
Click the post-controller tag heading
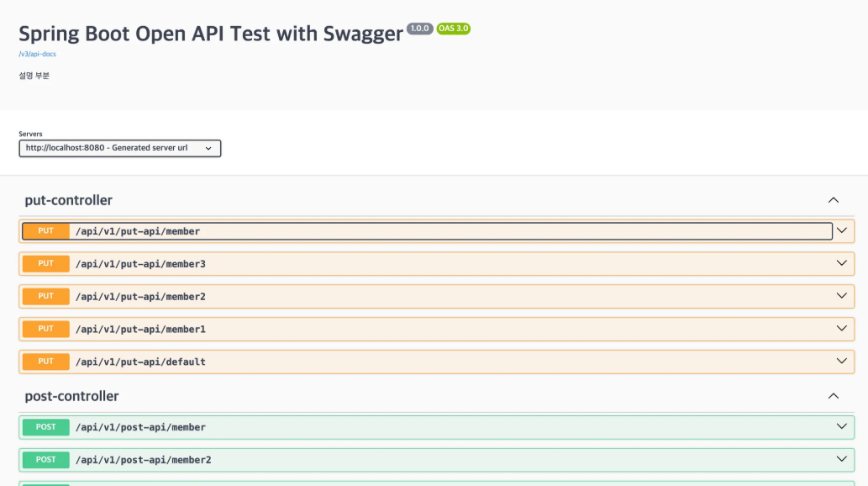[72, 396]
